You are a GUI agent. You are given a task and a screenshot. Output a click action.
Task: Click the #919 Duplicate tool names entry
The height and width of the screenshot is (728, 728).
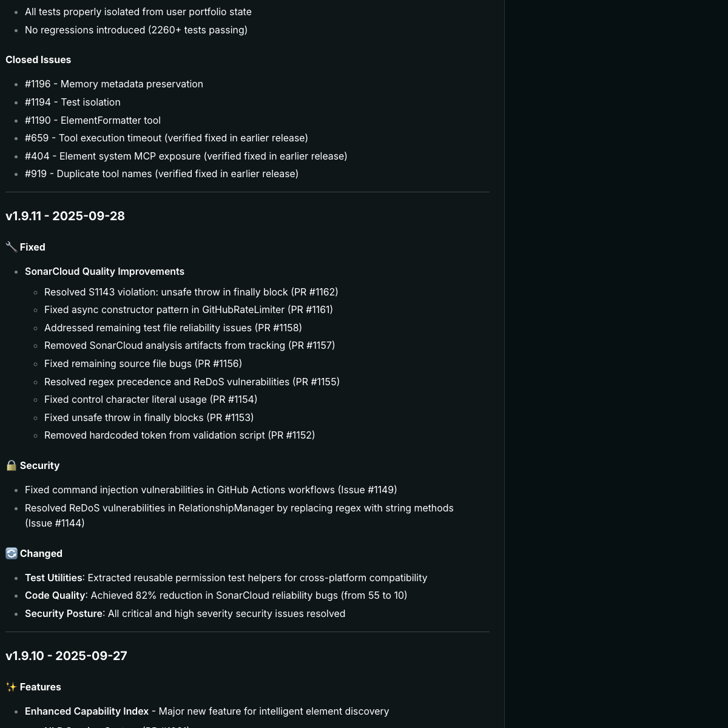(x=161, y=174)
